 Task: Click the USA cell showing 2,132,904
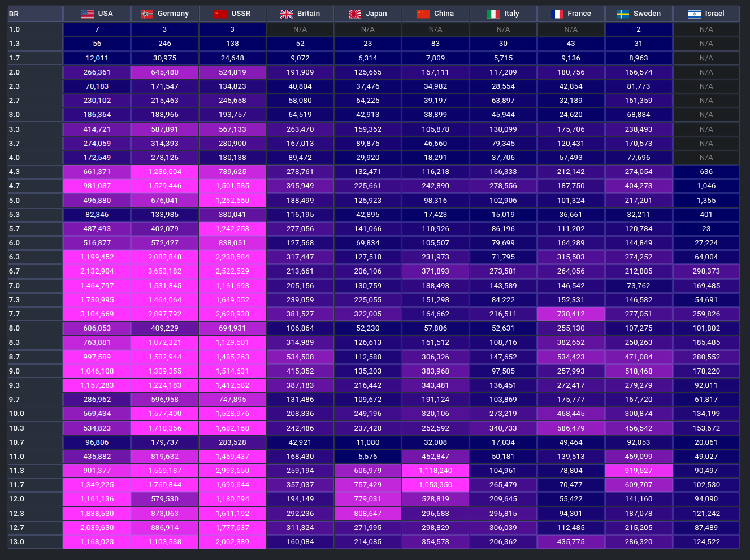(97, 271)
